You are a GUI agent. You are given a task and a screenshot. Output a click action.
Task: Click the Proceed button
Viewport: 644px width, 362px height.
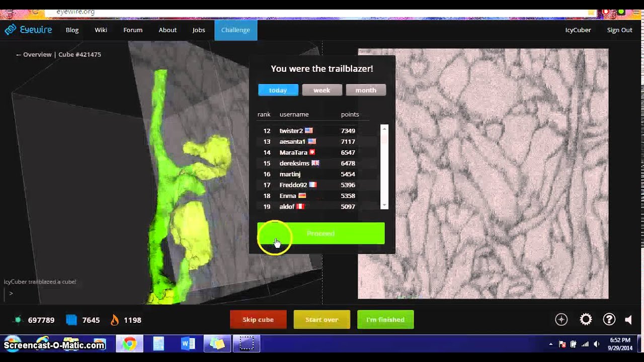tap(321, 233)
